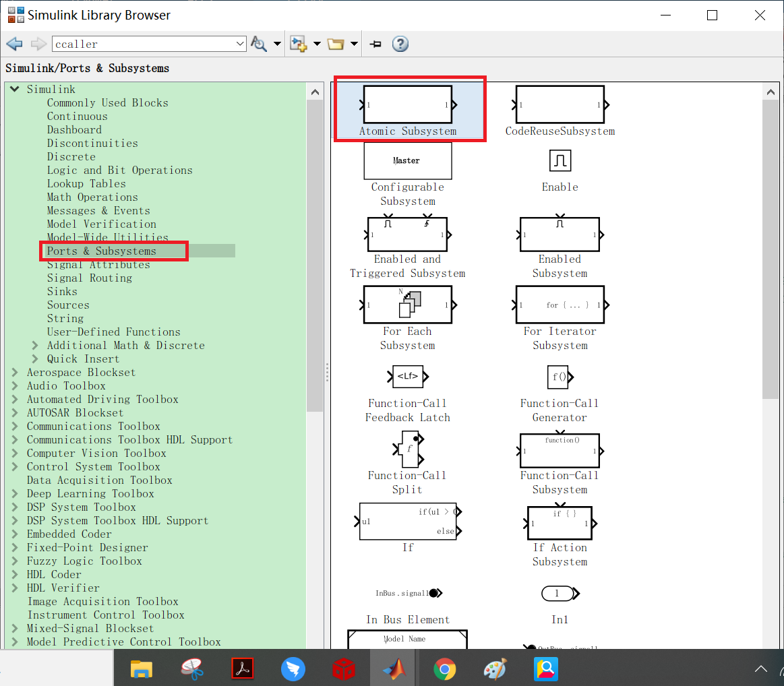Click the open folder icon
This screenshot has width=784, height=686.
tap(336, 44)
